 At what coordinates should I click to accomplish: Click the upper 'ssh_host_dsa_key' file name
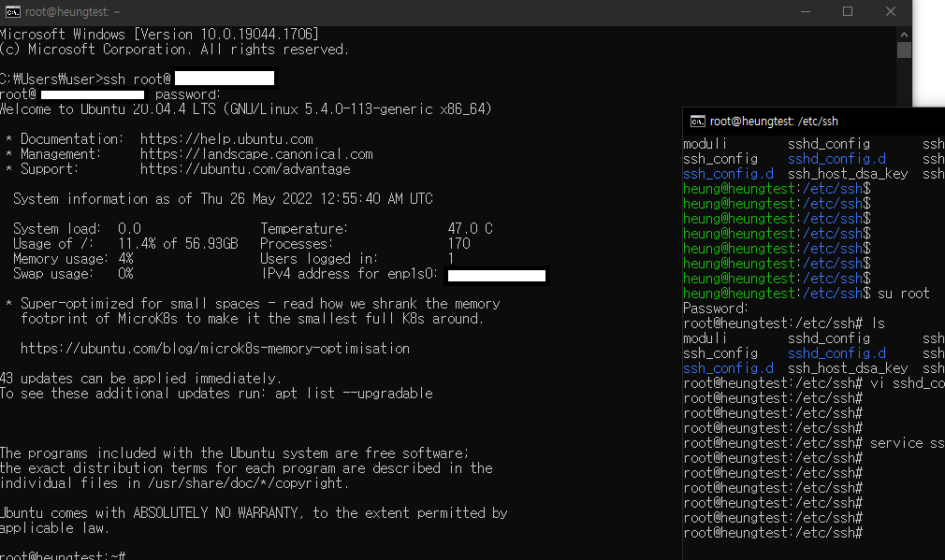(848, 174)
